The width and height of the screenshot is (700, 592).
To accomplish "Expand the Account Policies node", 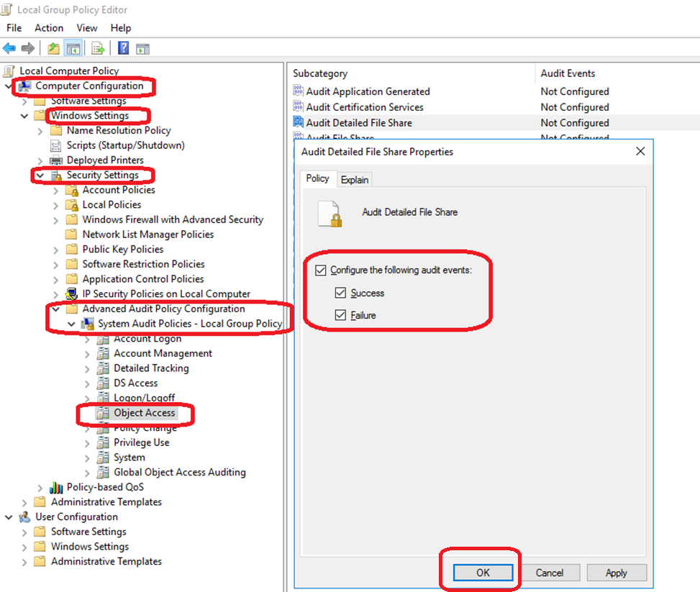I will tap(57, 191).
